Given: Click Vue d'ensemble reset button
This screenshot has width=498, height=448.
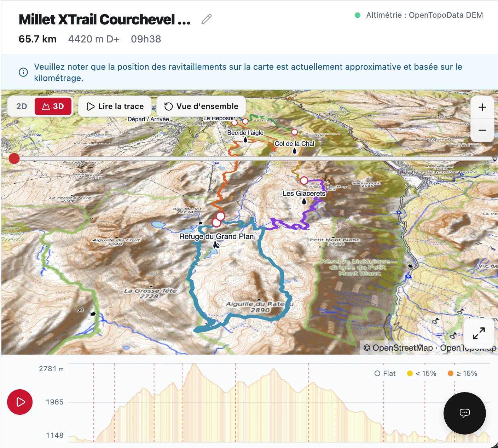Looking at the screenshot, I should (201, 106).
